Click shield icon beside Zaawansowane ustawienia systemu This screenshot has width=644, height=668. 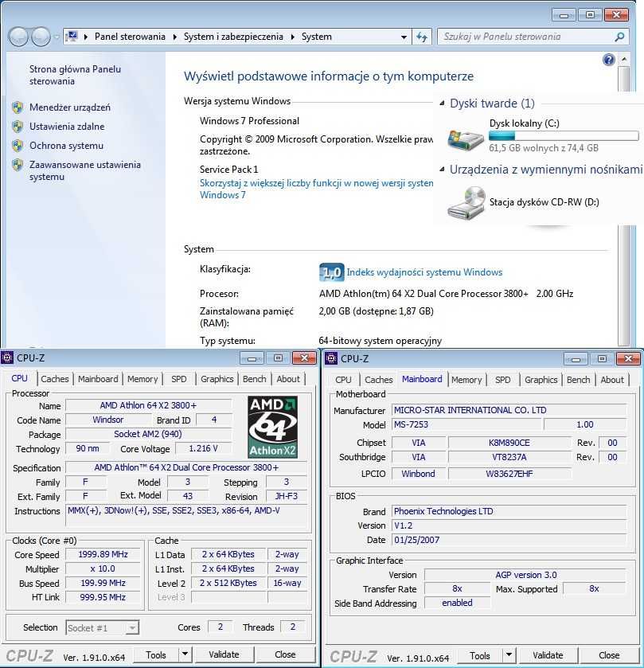[x=18, y=165]
